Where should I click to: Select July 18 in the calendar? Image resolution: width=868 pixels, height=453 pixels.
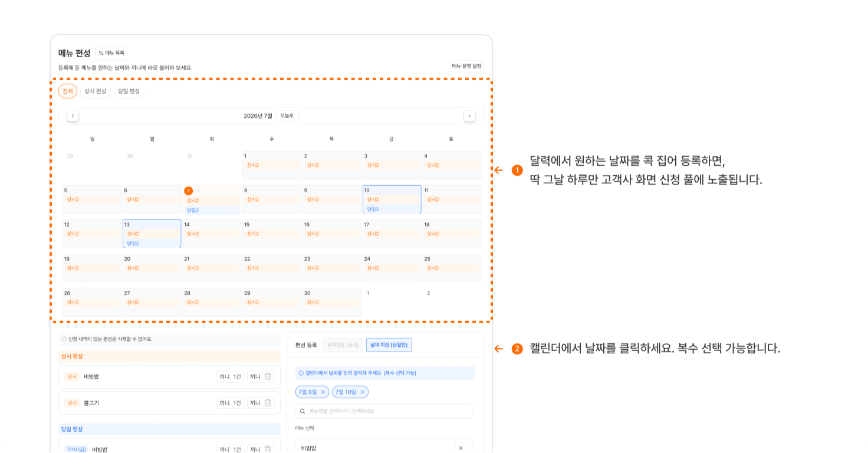pyautogui.click(x=452, y=234)
